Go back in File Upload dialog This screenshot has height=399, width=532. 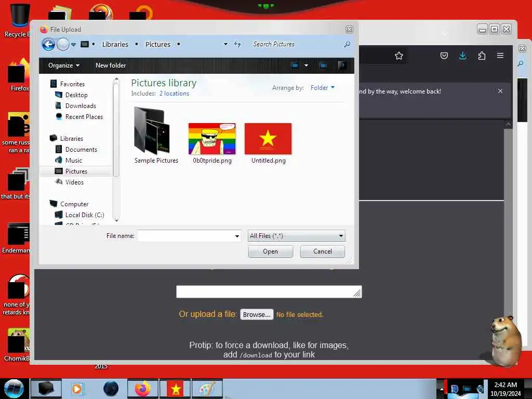[48, 45]
